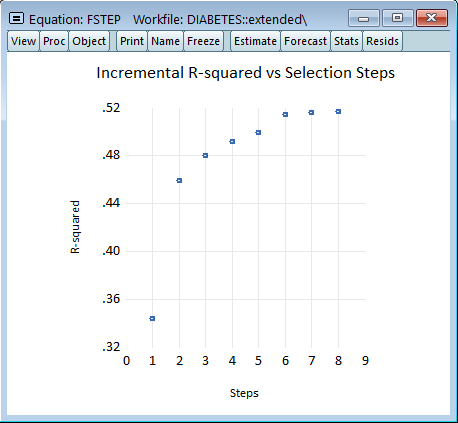This screenshot has width=458, height=423.
Task: Select the data point at step 4
Action: pos(232,142)
